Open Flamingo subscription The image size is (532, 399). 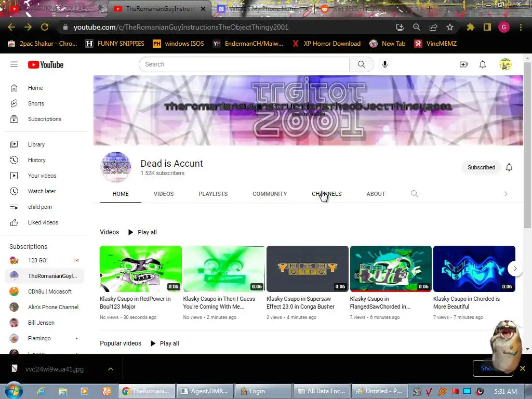click(x=44, y=338)
